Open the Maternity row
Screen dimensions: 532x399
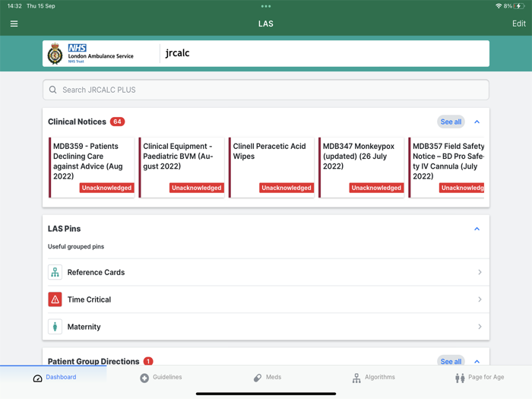(x=266, y=326)
